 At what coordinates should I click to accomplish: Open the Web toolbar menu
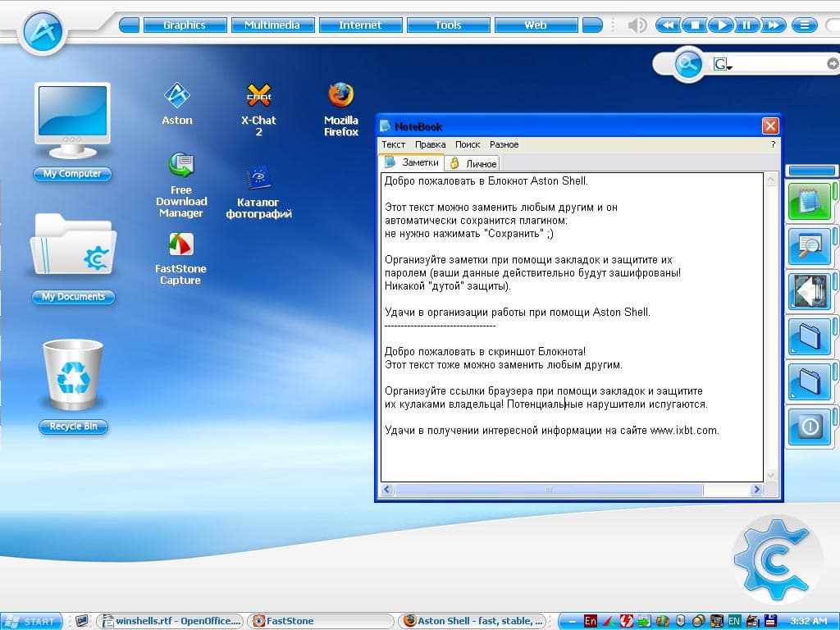pos(536,25)
